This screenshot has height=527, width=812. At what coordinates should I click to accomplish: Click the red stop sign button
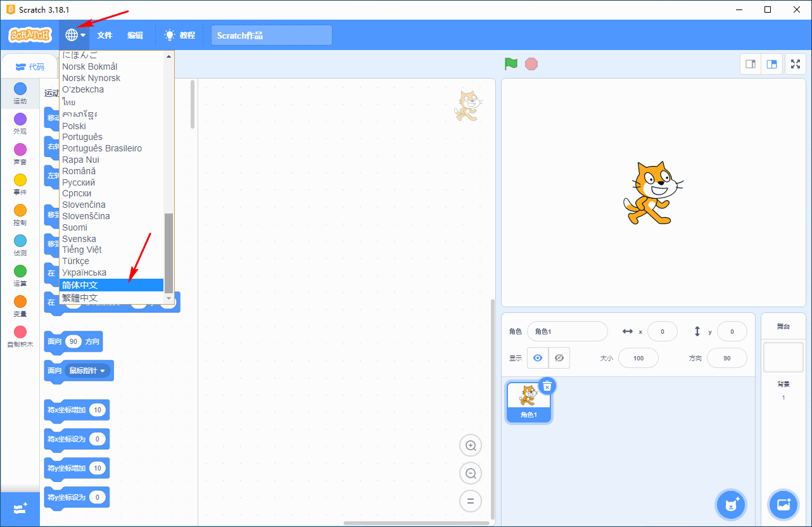pos(531,64)
